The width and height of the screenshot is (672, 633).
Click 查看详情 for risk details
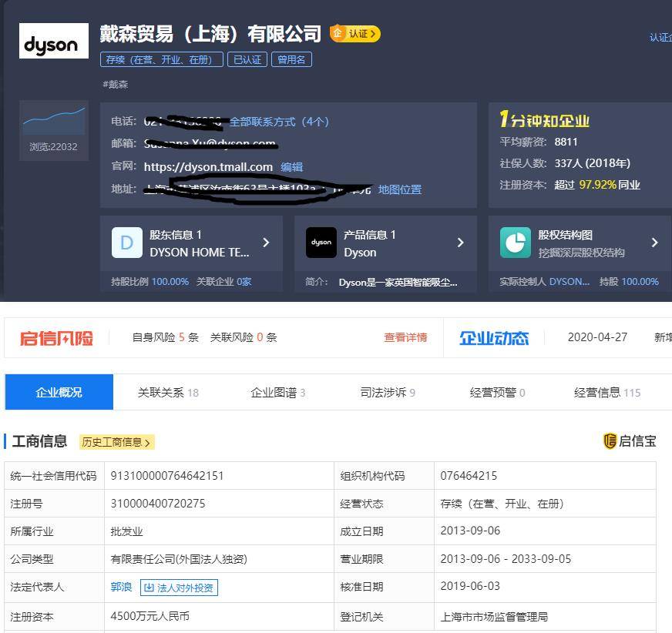click(x=405, y=337)
